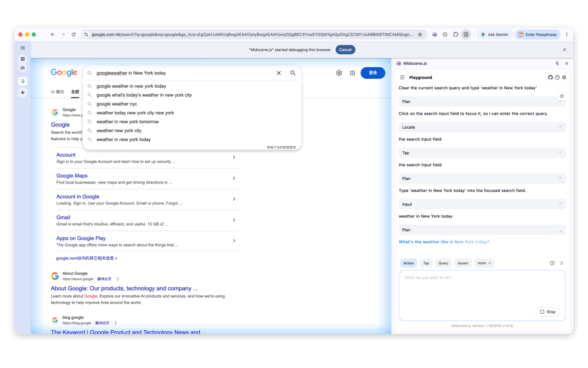This screenshot has width=588, height=368.
Task: Choose suggestion 'weather in new york tomorrow'
Action: click(x=192, y=121)
